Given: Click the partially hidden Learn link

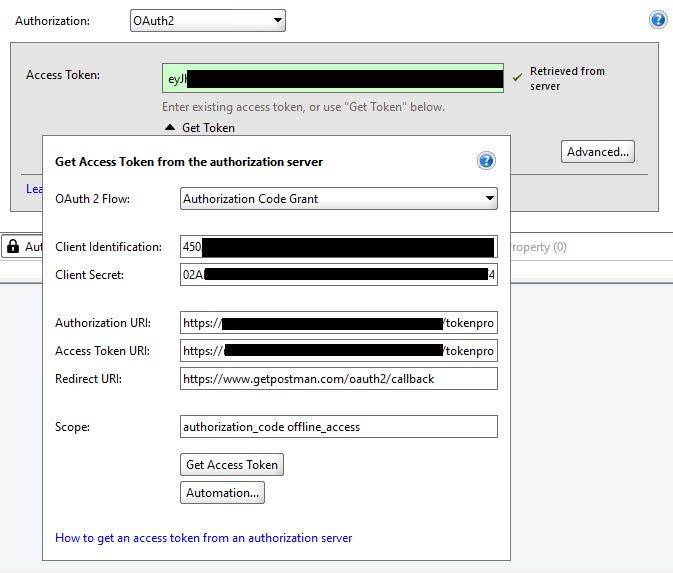Looking at the screenshot, I should click(x=33, y=188).
